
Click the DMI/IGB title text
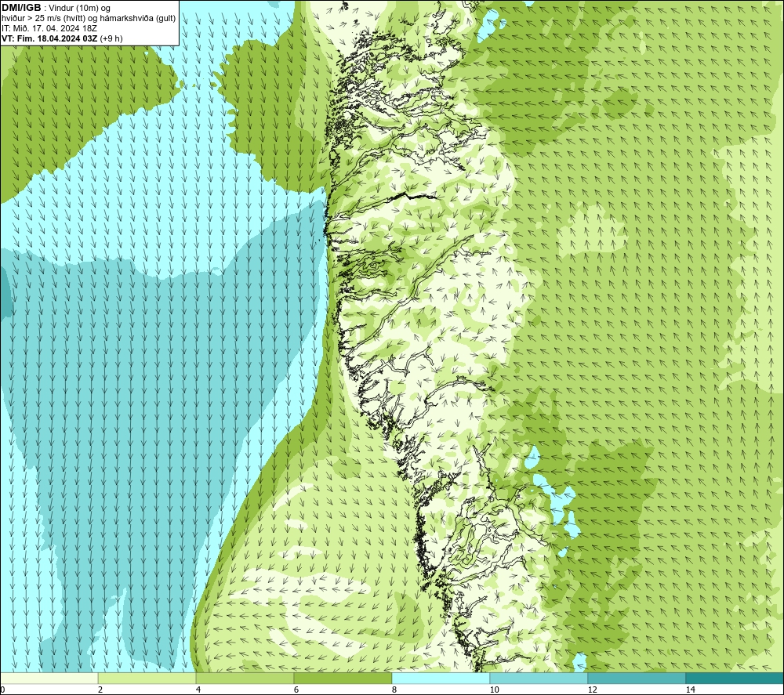pyautogui.click(x=21, y=8)
